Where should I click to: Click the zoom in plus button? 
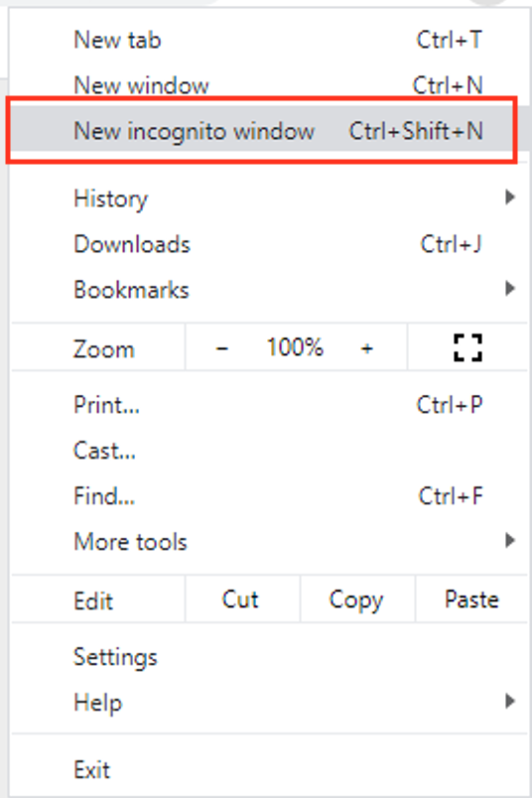[x=367, y=348]
